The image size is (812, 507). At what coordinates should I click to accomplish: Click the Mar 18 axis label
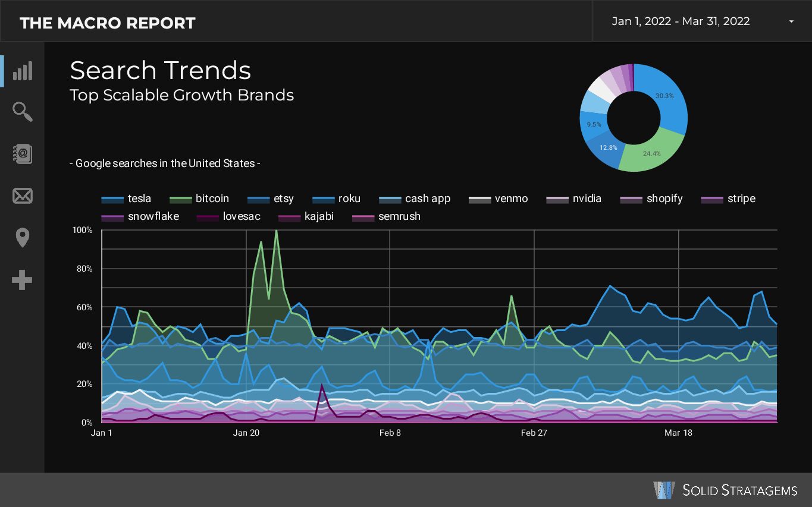point(679,433)
